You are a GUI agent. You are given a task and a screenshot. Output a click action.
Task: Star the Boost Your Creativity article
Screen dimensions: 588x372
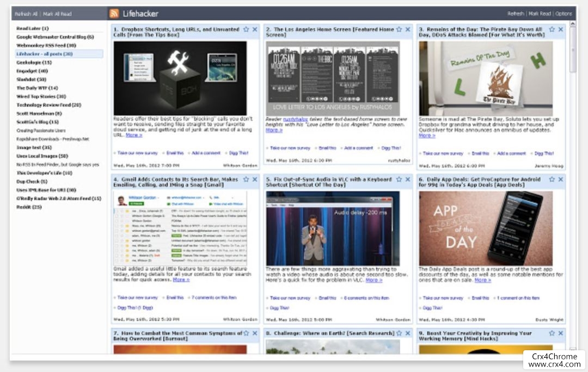(552, 333)
